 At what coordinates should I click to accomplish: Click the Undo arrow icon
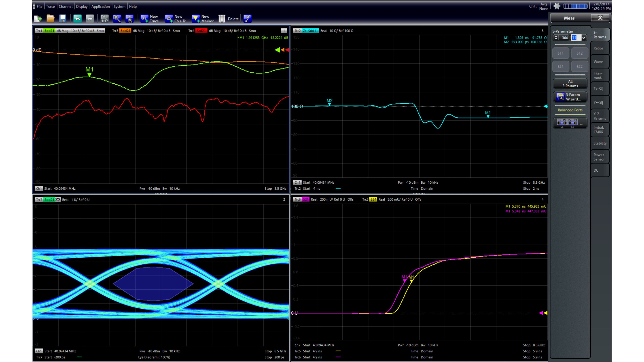click(x=78, y=19)
